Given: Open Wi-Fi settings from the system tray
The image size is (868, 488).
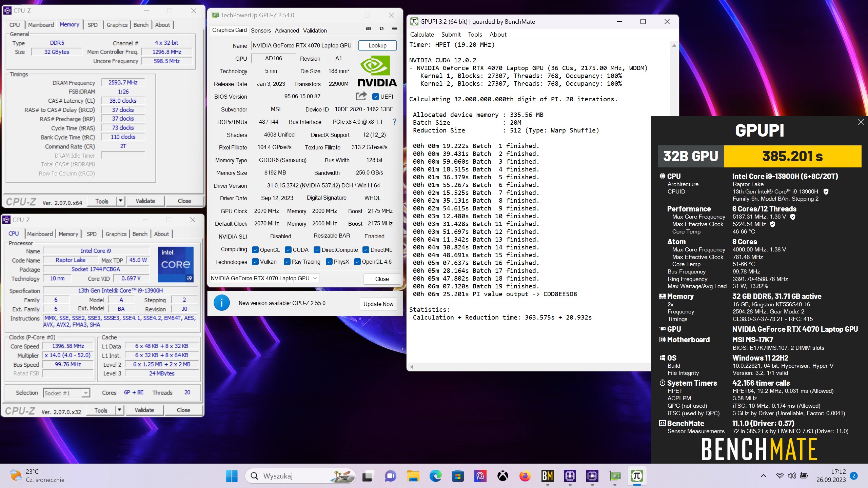Looking at the screenshot, I should [x=779, y=476].
